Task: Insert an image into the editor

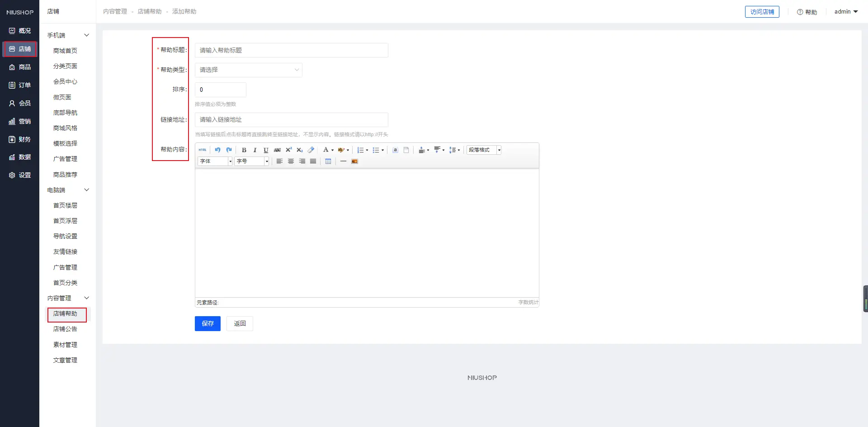Action: coord(355,161)
